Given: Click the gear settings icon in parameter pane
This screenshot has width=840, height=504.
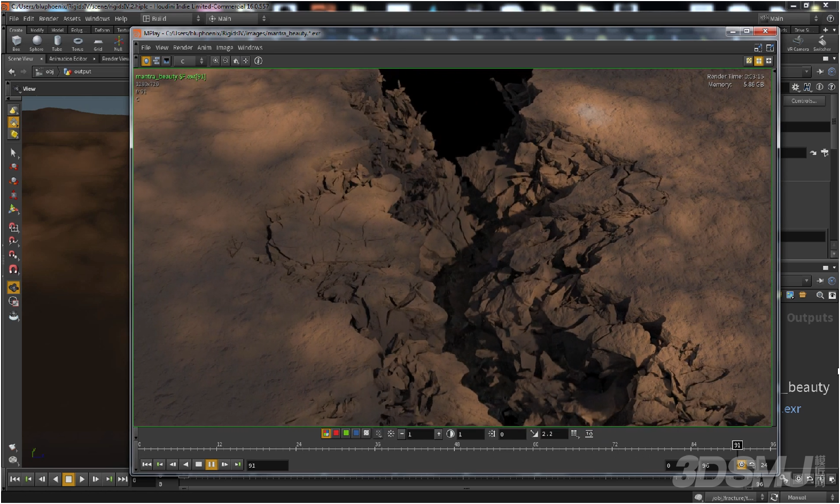Looking at the screenshot, I should click(x=796, y=87).
